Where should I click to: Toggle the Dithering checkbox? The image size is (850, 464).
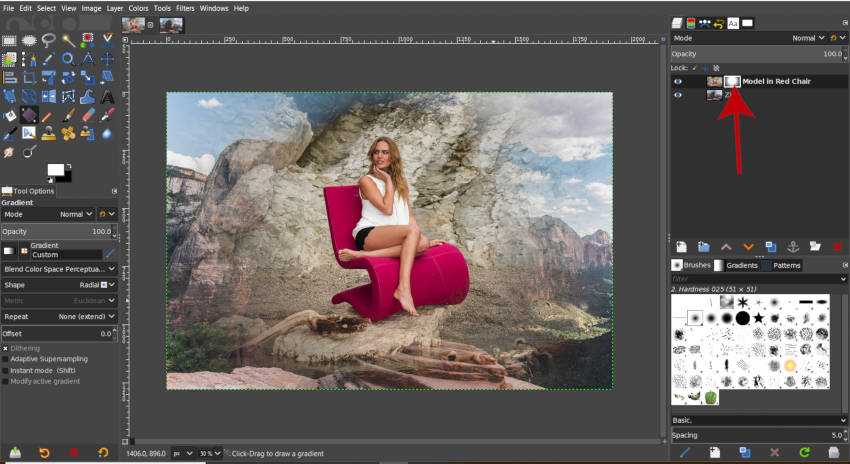[x=6, y=348]
